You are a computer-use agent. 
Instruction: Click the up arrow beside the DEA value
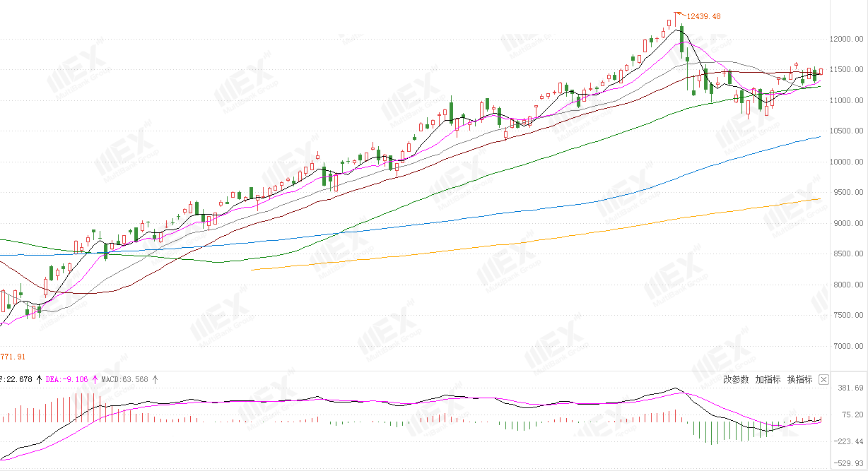(95, 379)
